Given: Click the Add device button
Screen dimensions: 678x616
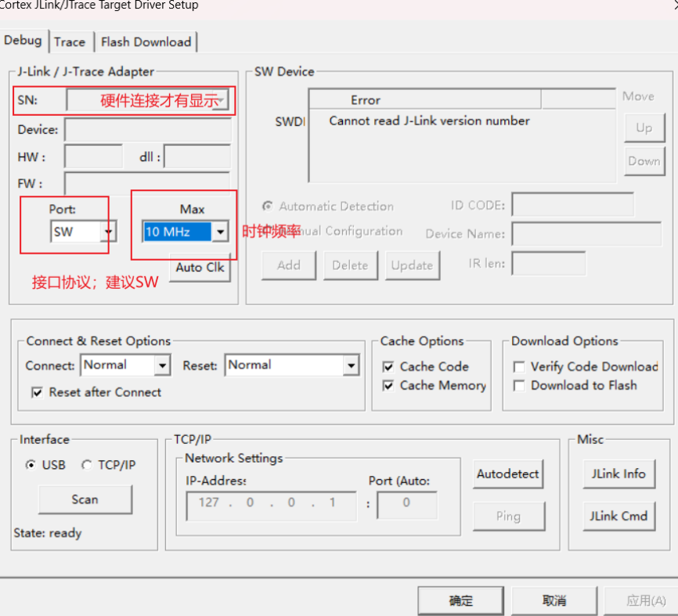Looking at the screenshot, I should (x=289, y=265).
